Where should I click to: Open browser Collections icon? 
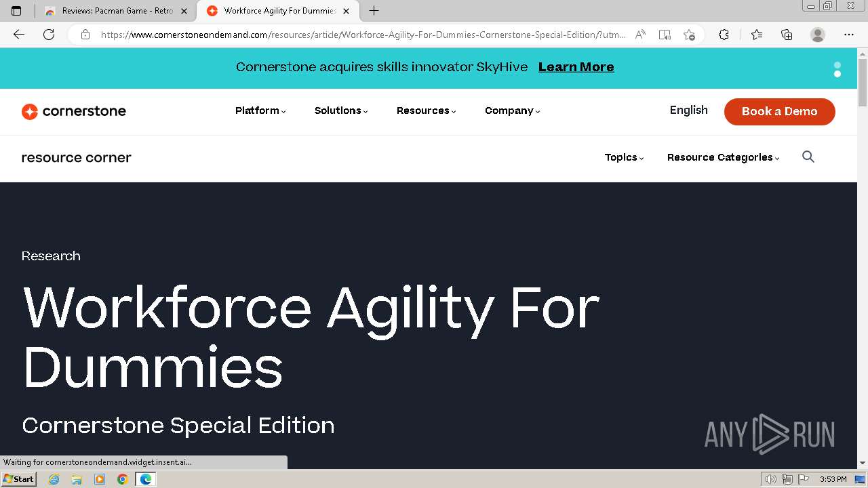[x=787, y=35]
